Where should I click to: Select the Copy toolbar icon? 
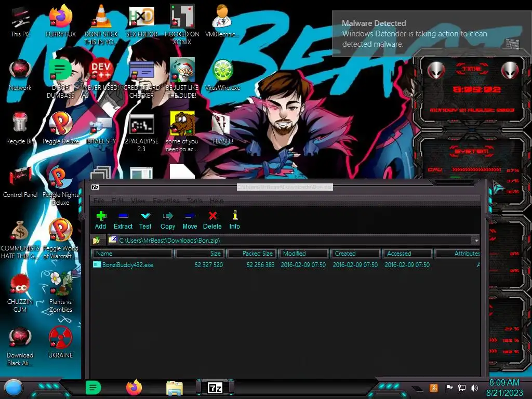pyautogui.click(x=168, y=220)
